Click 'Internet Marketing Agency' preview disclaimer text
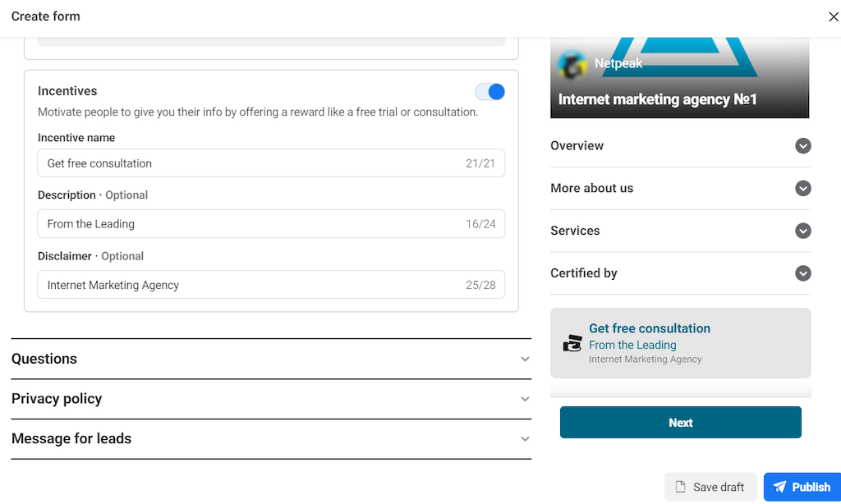The height and width of the screenshot is (504, 841). [x=646, y=360]
